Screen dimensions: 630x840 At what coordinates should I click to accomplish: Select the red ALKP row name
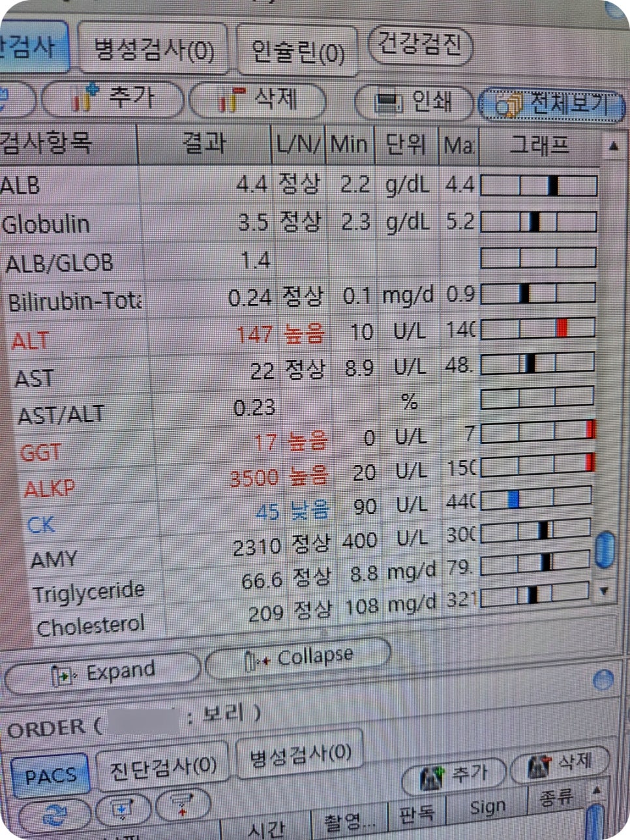[x=50, y=488]
